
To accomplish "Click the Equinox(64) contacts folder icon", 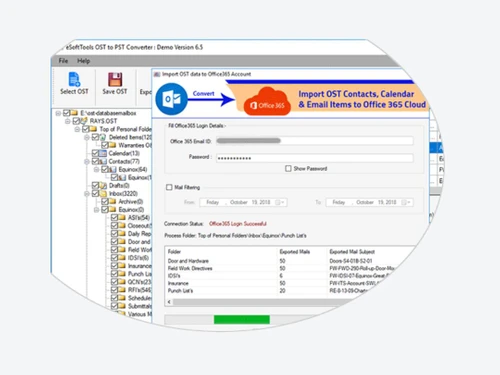I will coord(113,169).
